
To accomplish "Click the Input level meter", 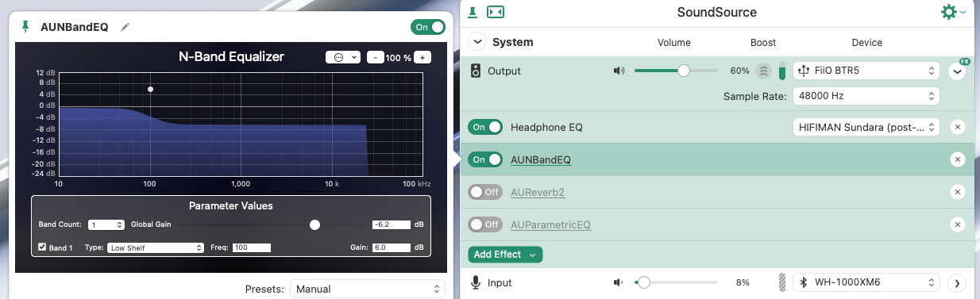I will click(x=781, y=282).
